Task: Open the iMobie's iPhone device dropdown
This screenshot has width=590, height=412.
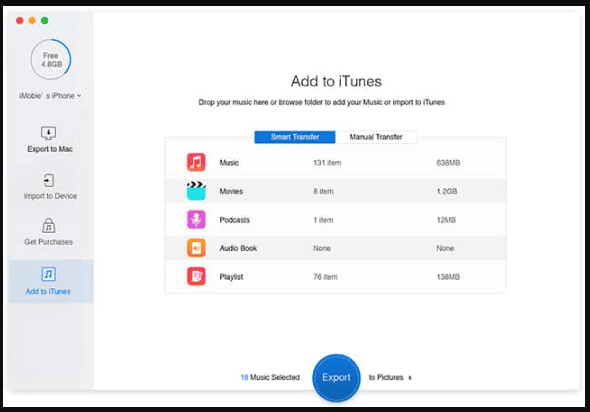Action: (50, 96)
